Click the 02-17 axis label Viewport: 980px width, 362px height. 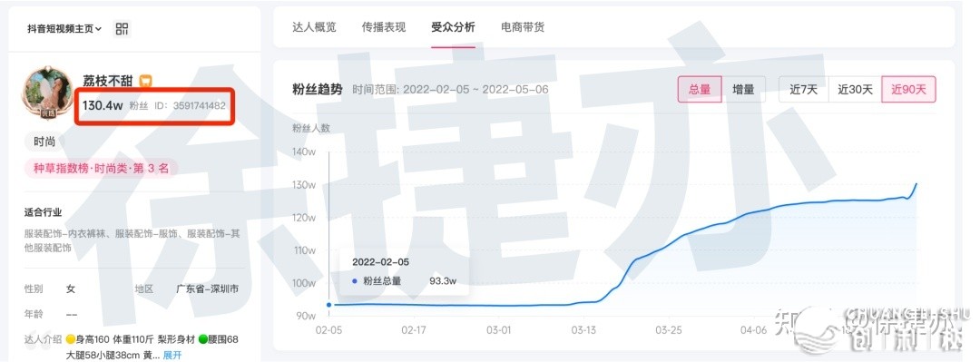click(x=413, y=329)
